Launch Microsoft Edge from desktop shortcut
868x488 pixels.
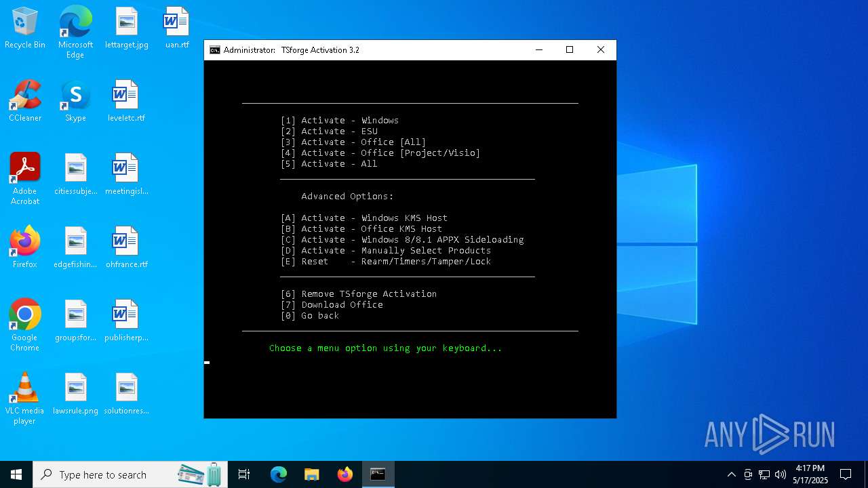[x=75, y=33]
